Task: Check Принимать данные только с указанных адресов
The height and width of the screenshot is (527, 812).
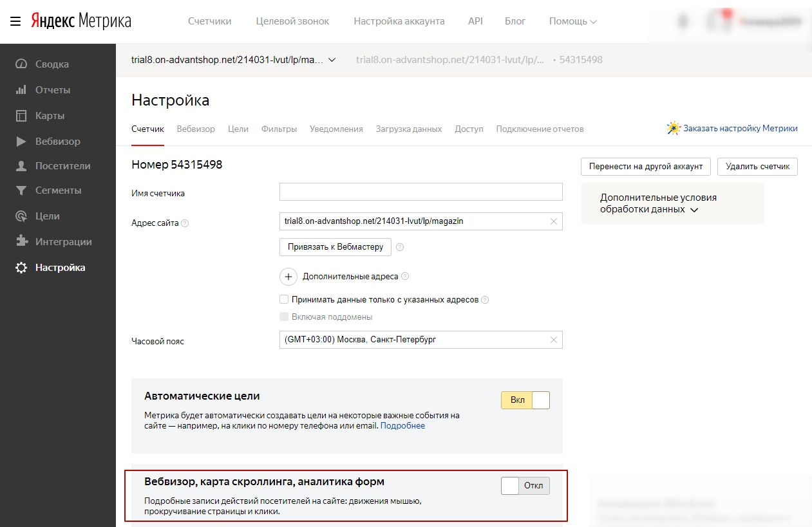Action: click(x=284, y=299)
